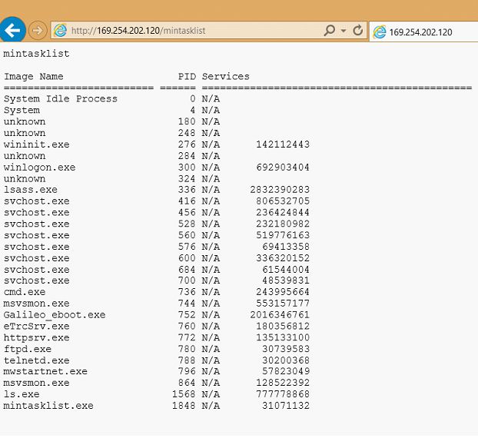478x448 pixels.
Task: Select lsass.exe process name
Action: pyautogui.click(x=31, y=190)
